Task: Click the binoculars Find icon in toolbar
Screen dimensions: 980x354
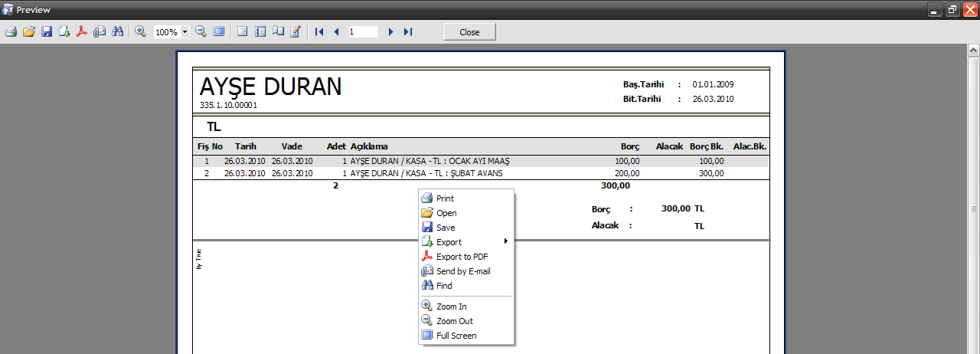Action: 118,32
